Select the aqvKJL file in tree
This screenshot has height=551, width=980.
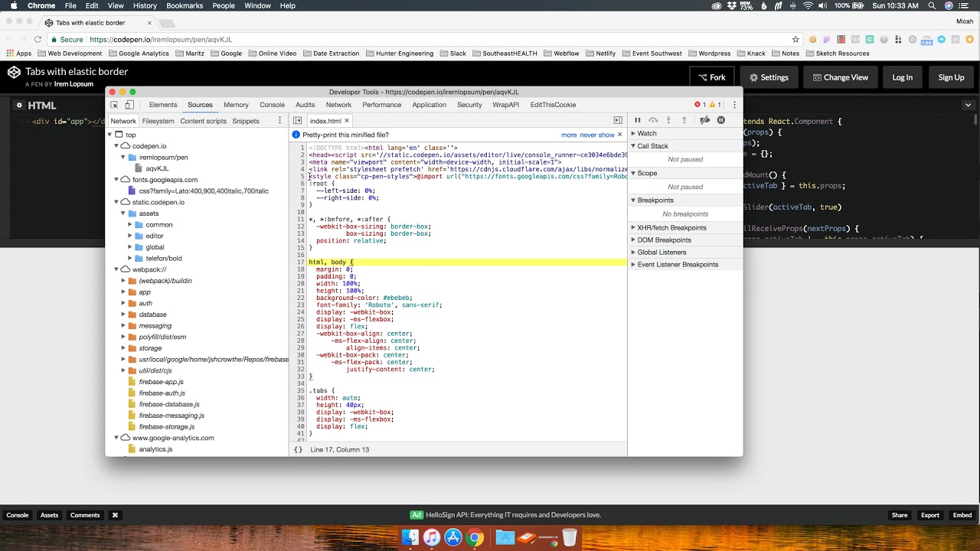157,168
